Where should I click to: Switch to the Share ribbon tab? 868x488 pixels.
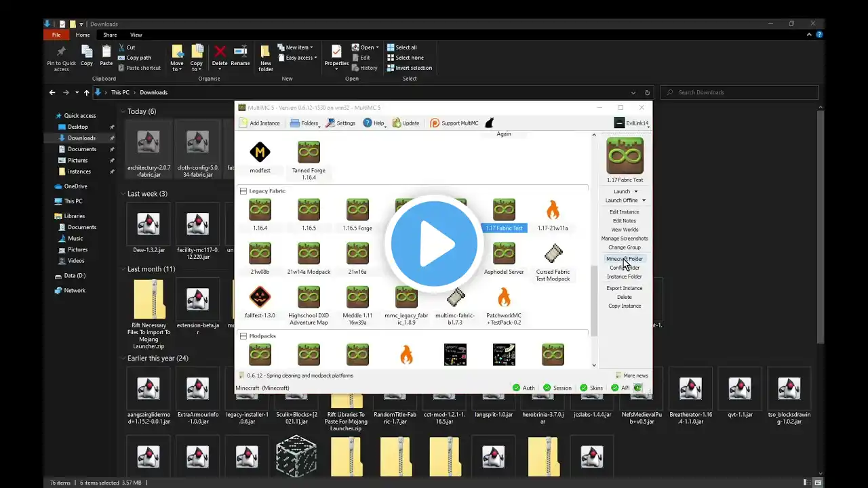(110, 35)
